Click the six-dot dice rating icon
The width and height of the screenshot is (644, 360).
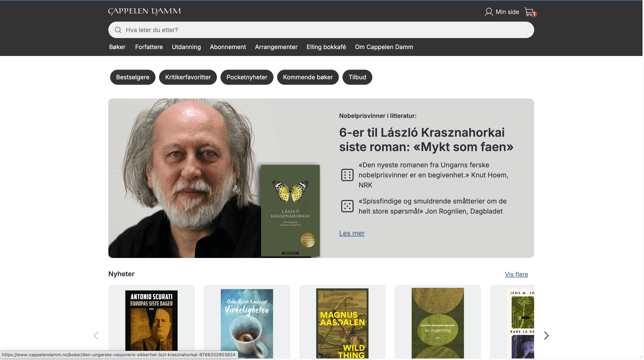tap(347, 175)
